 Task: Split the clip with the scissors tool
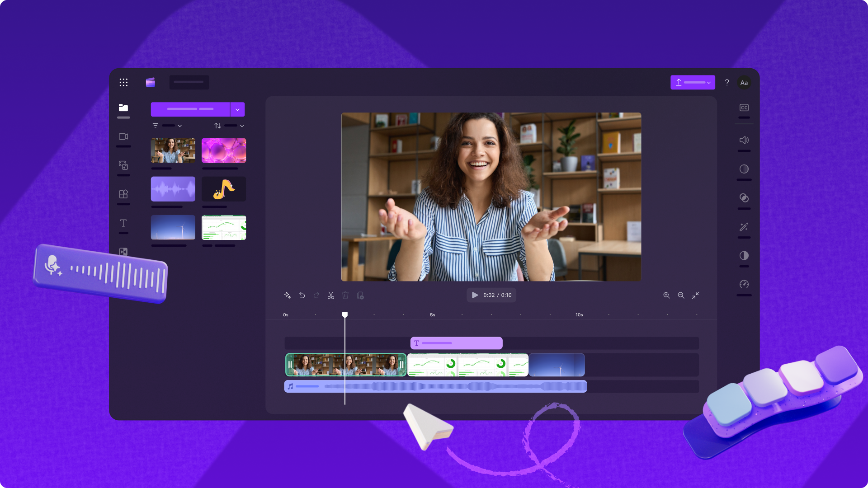tap(330, 295)
